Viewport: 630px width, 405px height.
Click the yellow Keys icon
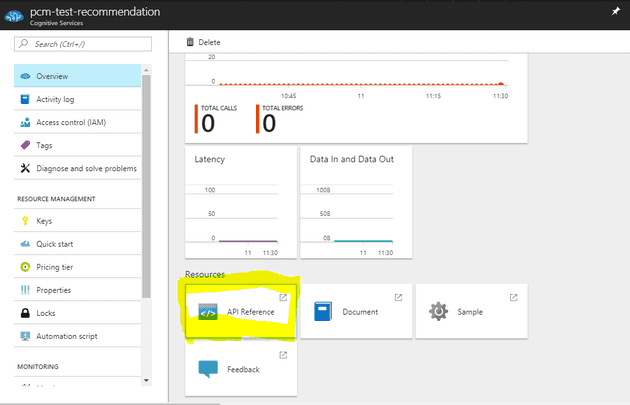(x=25, y=220)
